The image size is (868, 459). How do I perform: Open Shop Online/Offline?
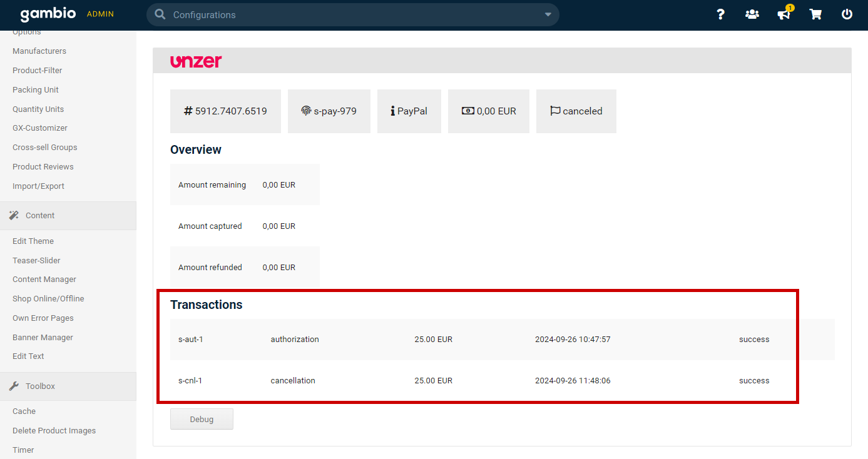pyautogui.click(x=48, y=299)
